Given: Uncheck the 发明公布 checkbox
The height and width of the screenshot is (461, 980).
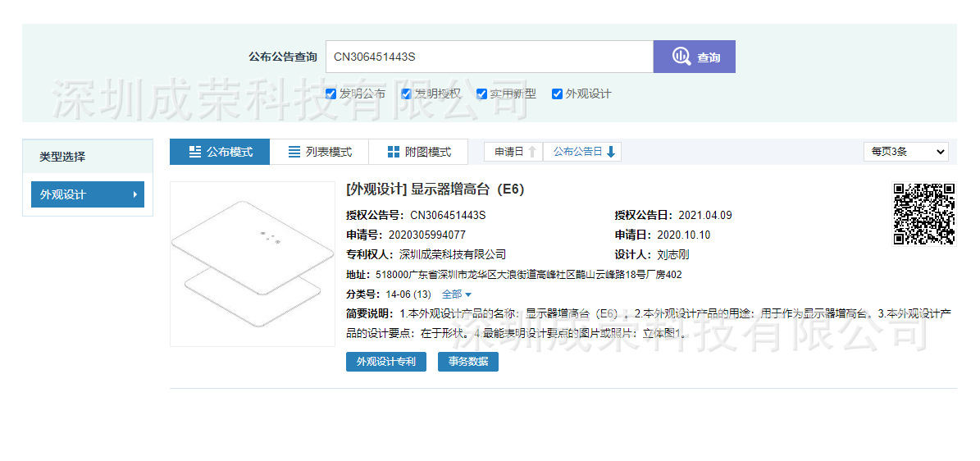Looking at the screenshot, I should 330,94.
